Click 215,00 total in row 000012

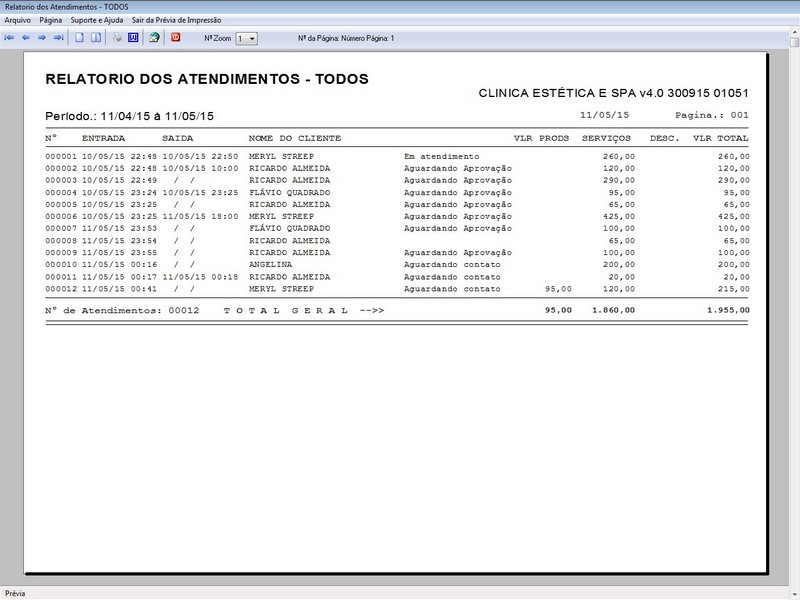[x=734, y=289]
